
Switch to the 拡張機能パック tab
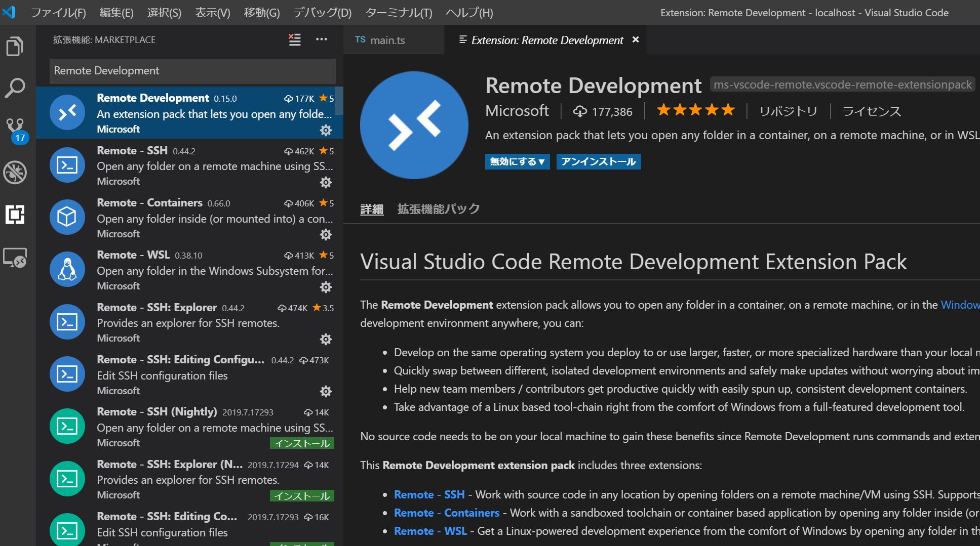[x=439, y=209]
